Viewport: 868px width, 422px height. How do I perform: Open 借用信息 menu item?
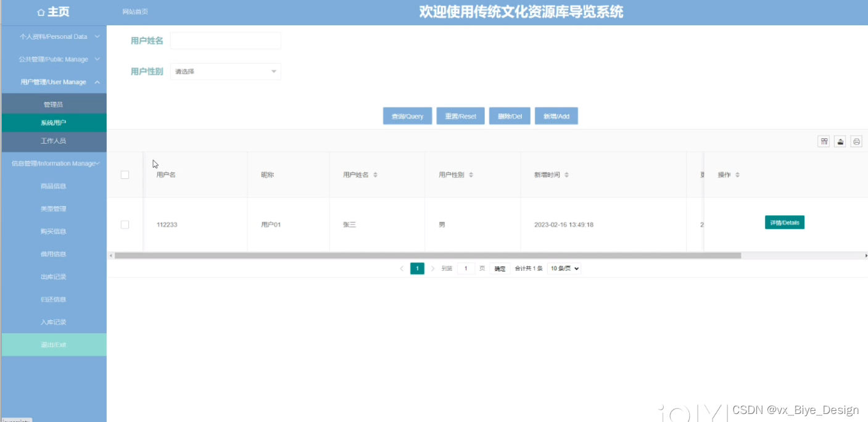pyautogui.click(x=53, y=254)
